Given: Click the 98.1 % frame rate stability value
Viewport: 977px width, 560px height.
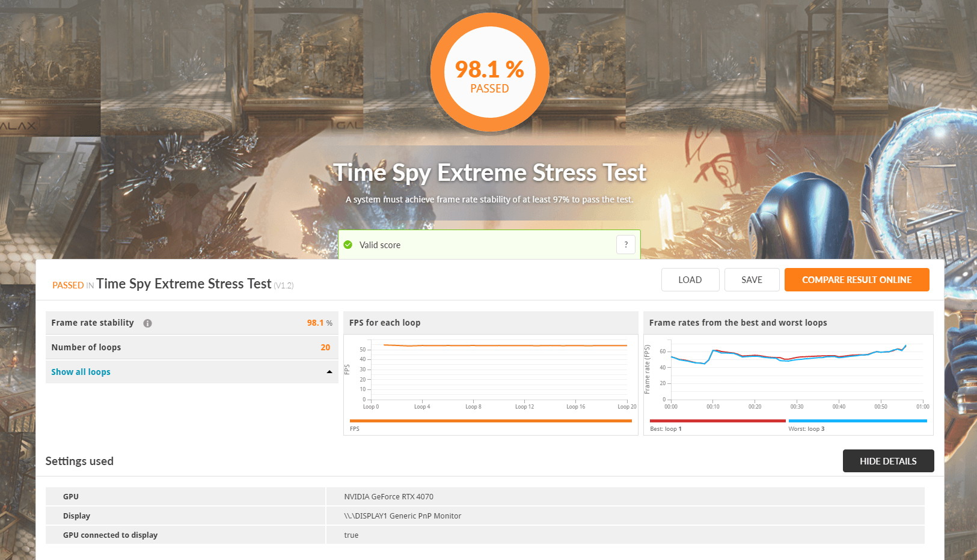Looking at the screenshot, I should coord(319,323).
